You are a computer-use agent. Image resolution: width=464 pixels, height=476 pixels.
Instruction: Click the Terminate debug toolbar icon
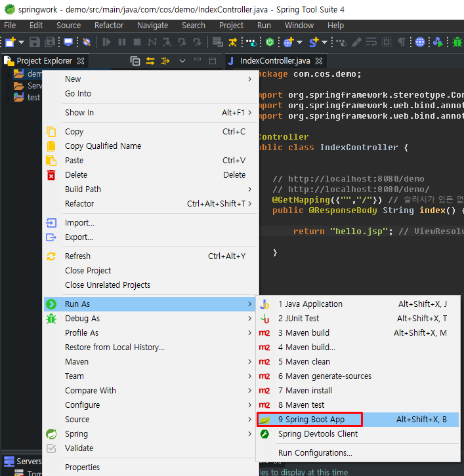(137, 42)
